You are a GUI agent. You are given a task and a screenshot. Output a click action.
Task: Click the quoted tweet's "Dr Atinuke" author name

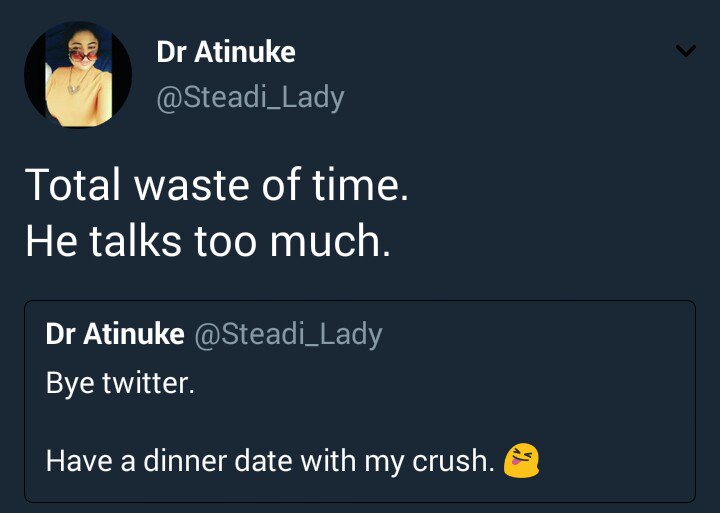tap(115, 334)
